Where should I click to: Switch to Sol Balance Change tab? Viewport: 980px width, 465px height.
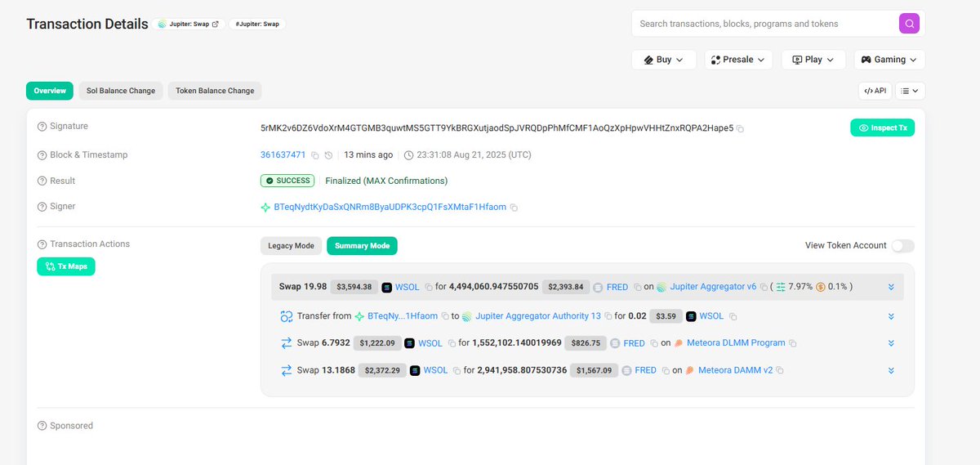click(x=121, y=91)
